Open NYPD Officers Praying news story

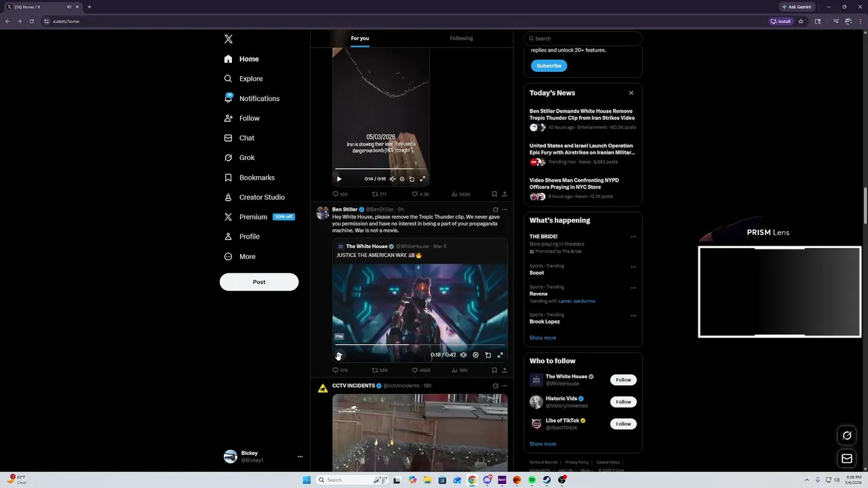pos(583,188)
